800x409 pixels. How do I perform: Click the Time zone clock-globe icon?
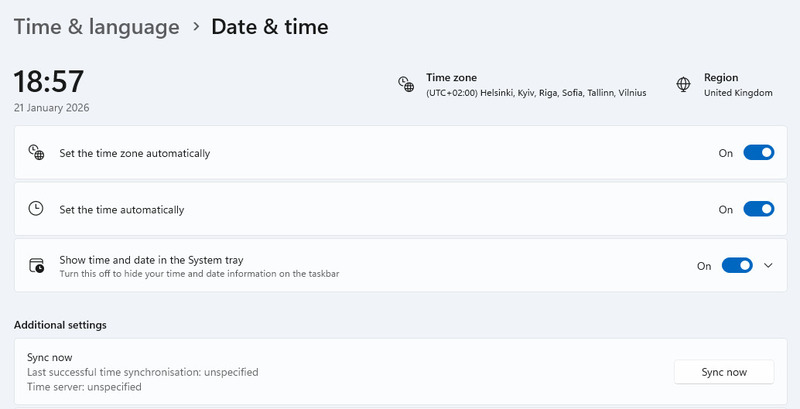(406, 84)
